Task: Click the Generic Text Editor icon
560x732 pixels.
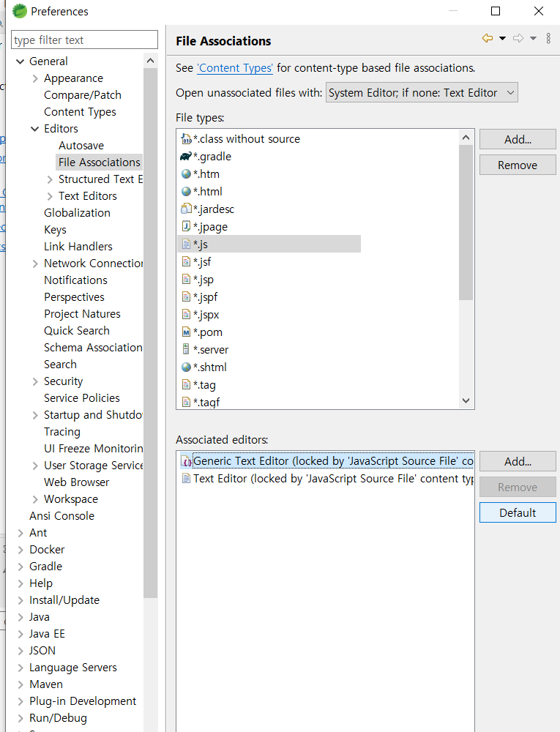Action: pyautogui.click(x=186, y=462)
